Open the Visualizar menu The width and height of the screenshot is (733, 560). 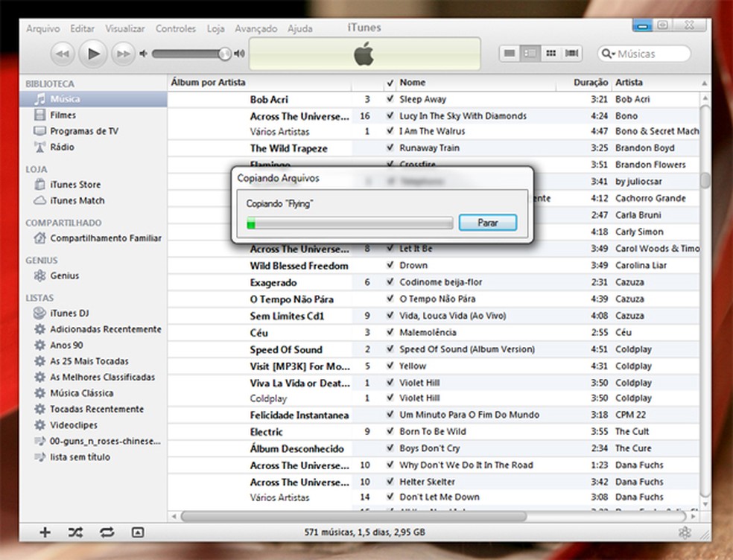point(125,28)
